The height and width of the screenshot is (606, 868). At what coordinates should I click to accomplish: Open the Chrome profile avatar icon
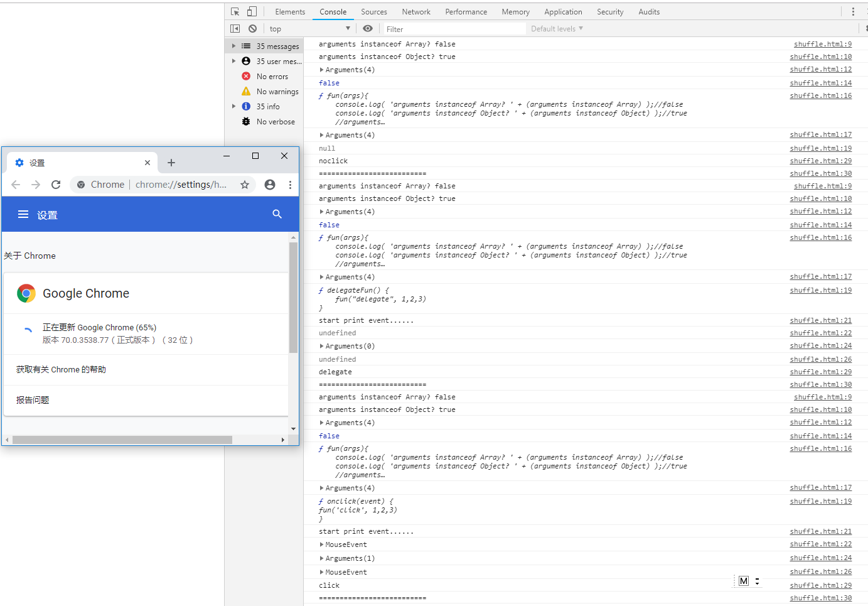tap(270, 185)
